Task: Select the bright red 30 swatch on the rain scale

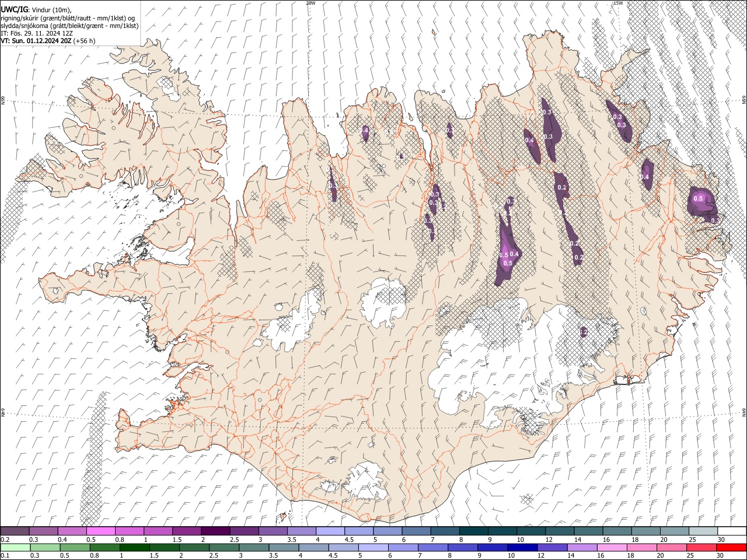Action: coord(731,547)
